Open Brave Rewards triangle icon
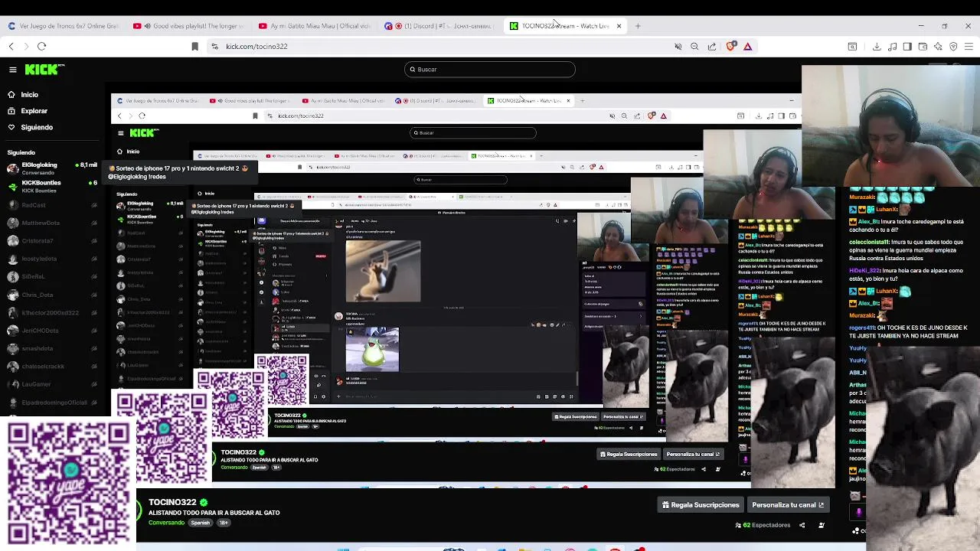Screen dimensions: 980x551 click(748, 47)
